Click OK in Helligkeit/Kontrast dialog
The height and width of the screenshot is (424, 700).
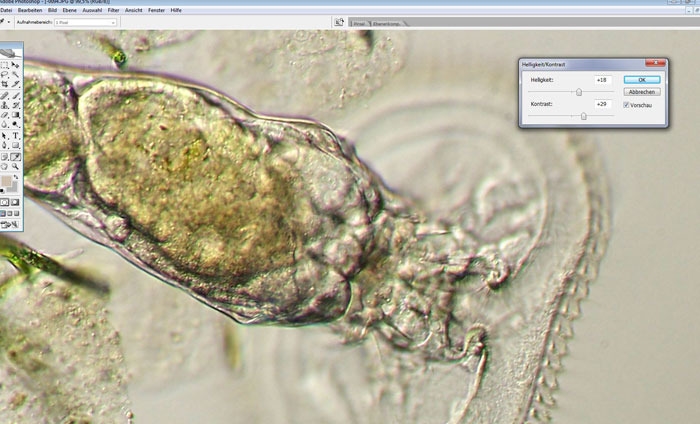[641, 79]
